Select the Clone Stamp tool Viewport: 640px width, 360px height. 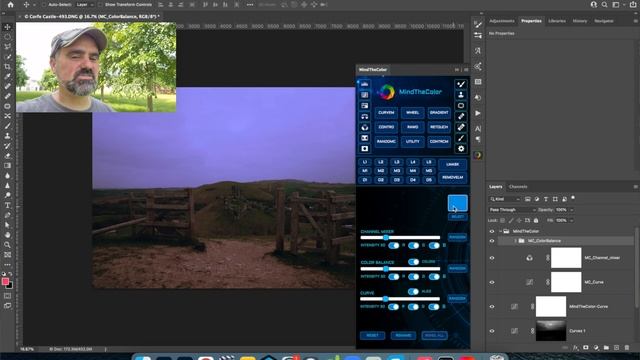(7, 136)
